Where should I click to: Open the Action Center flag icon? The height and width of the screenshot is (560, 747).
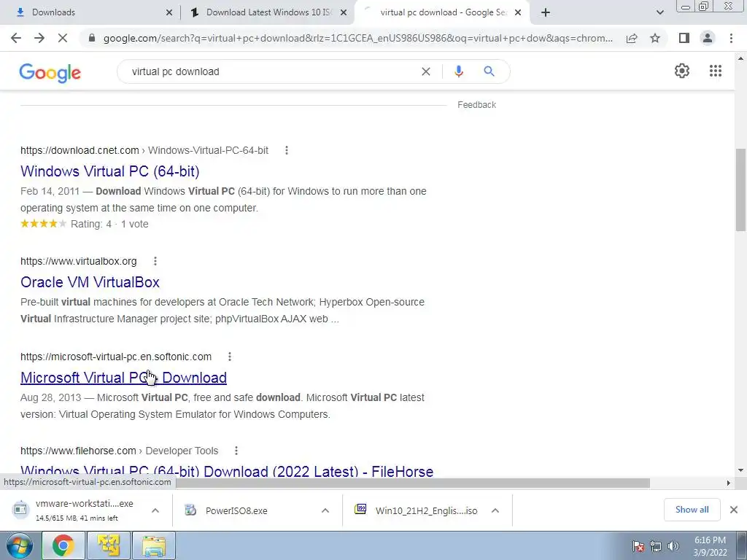click(638, 546)
